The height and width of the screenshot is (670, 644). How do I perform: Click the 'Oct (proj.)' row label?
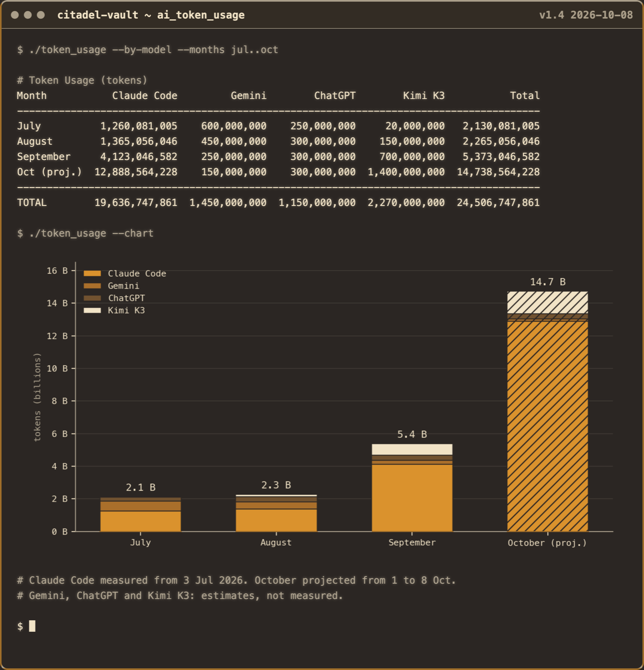coord(49,172)
